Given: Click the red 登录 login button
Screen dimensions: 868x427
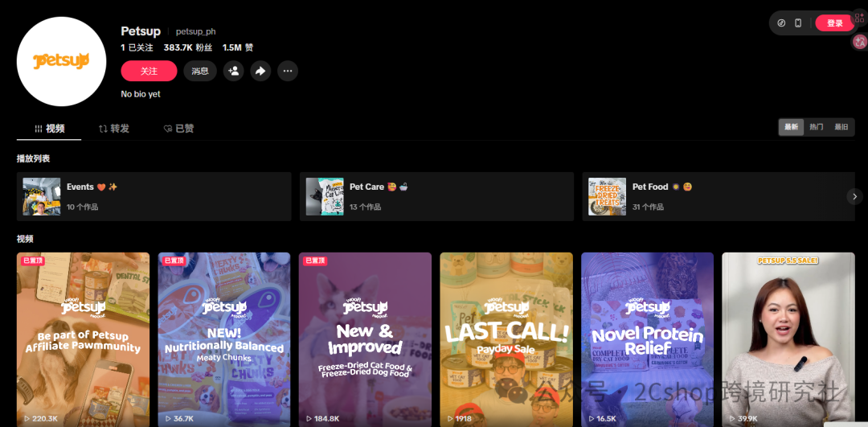Looking at the screenshot, I should click(x=835, y=23).
